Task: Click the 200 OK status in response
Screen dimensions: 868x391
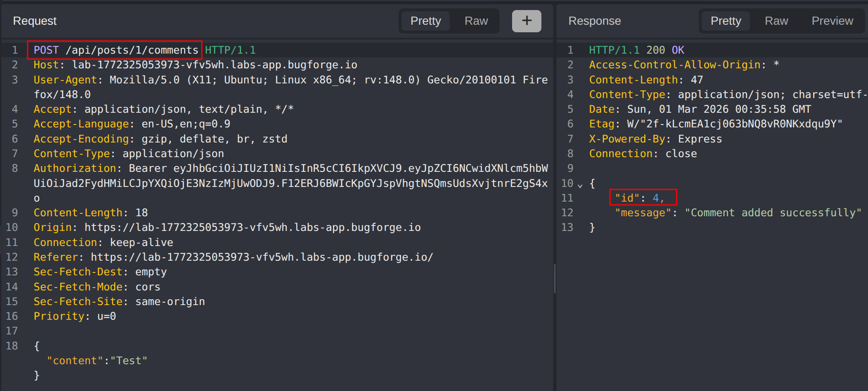Action: point(665,50)
